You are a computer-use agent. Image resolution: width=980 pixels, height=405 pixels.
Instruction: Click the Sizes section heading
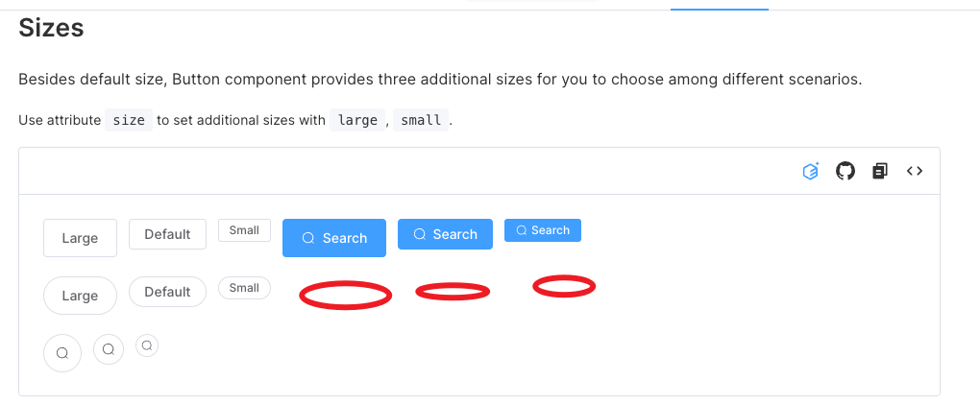(x=51, y=28)
